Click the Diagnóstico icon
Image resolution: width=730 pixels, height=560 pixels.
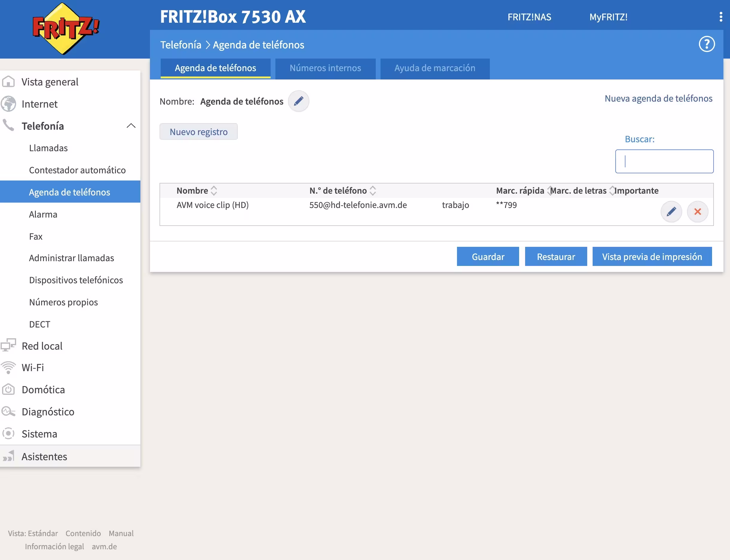tap(8, 411)
